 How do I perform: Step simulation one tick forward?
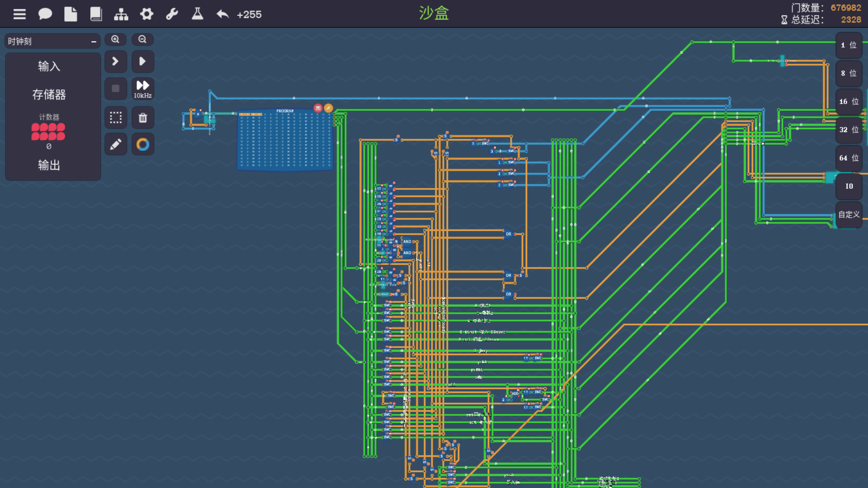coord(115,61)
